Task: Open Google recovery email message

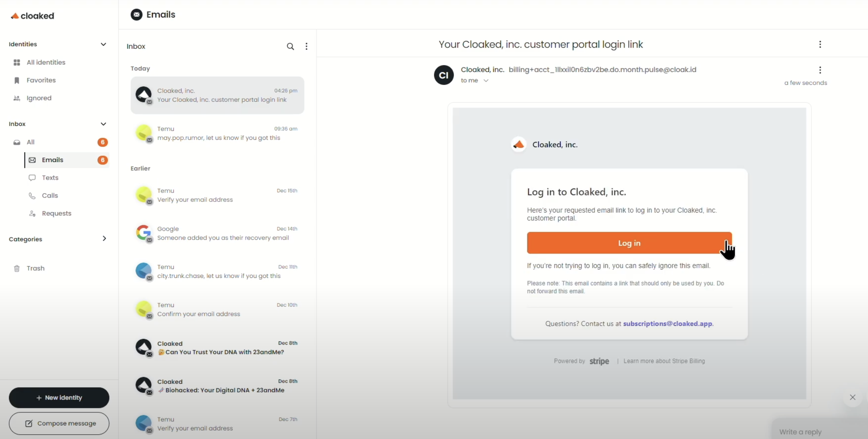Action: point(217,233)
